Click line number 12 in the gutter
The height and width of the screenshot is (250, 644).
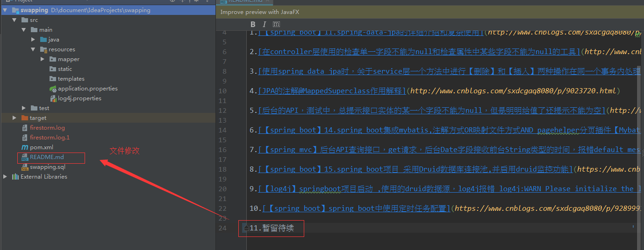[x=222, y=111]
